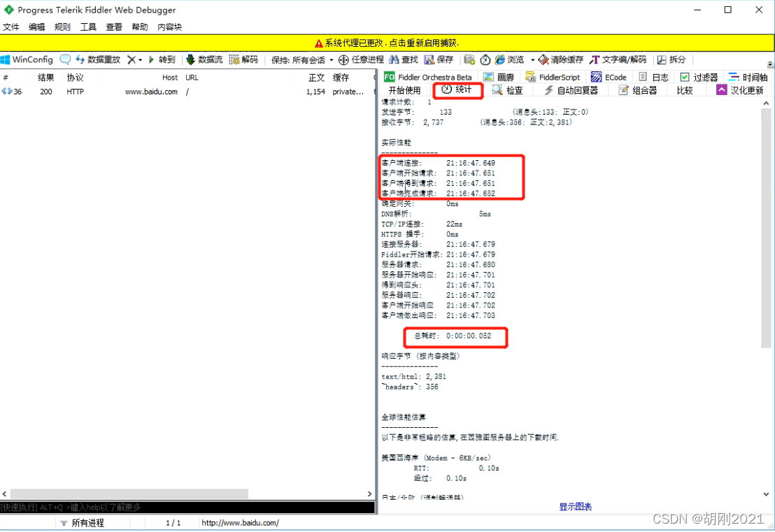Switch to the 开始使用 tab
775x532 pixels.
pyautogui.click(x=404, y=90)
